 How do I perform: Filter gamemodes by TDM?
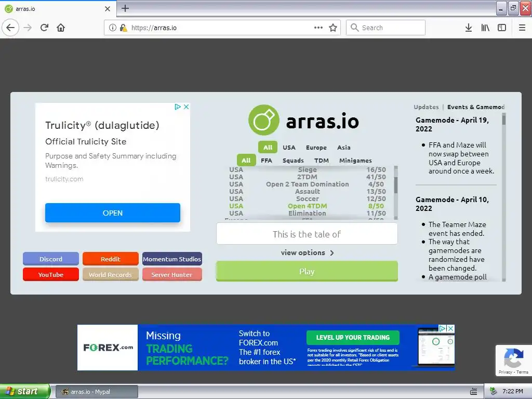(321, 160)
